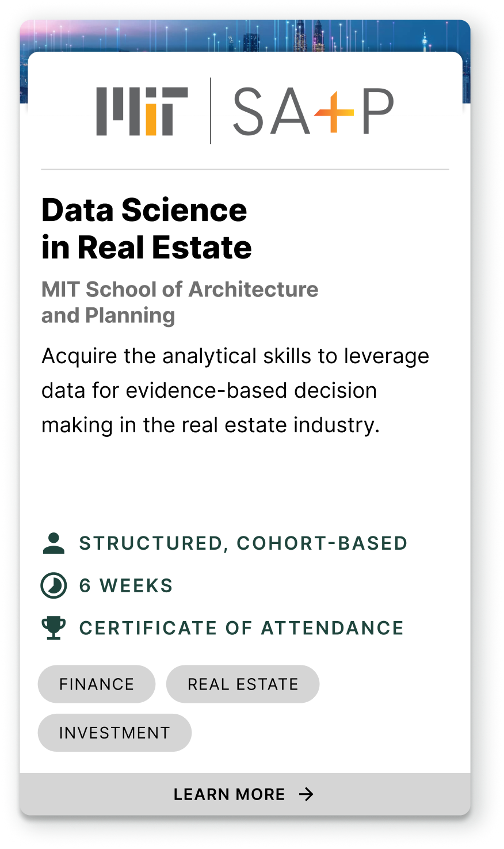Click the trophy icon beside Certificate of Attendance

[x=54, y=628]
